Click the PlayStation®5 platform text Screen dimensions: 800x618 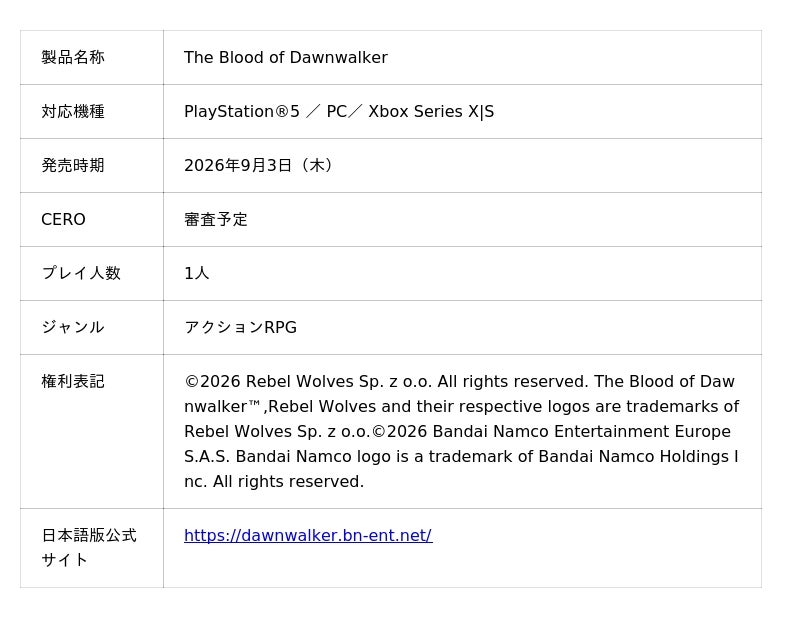241,112
